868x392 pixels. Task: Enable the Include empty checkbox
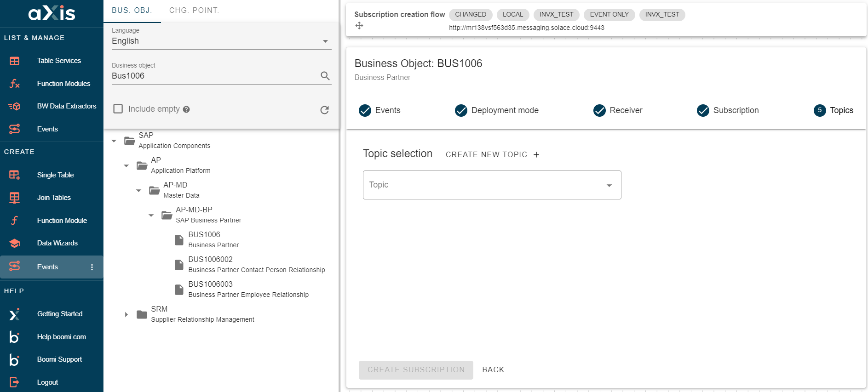pos(118,109)
